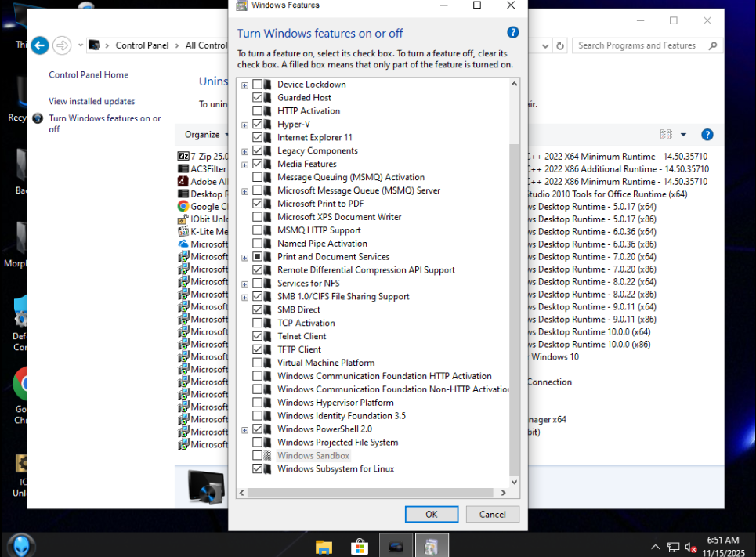Click the blue help icon in Windows Features
The height and width of the screenshot is (557, 756).
[x=513, y=33]
